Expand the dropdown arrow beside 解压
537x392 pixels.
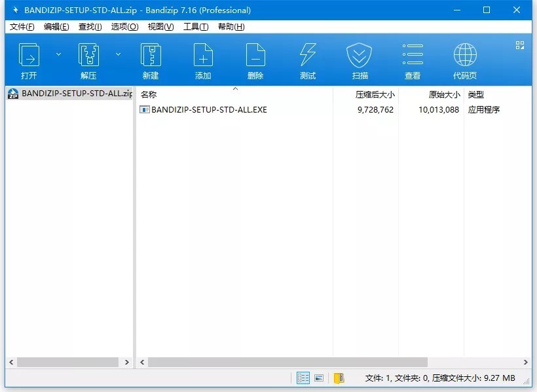pos(118,54)
